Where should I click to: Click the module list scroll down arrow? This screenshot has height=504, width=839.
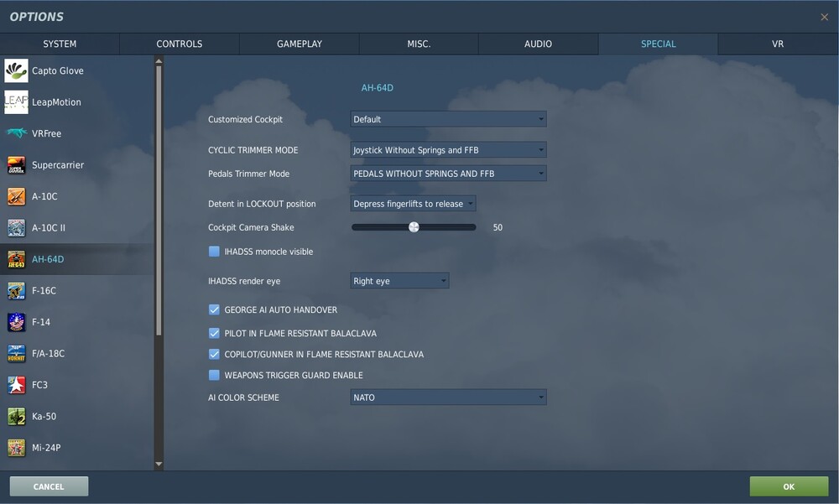(x=159, y=464)
